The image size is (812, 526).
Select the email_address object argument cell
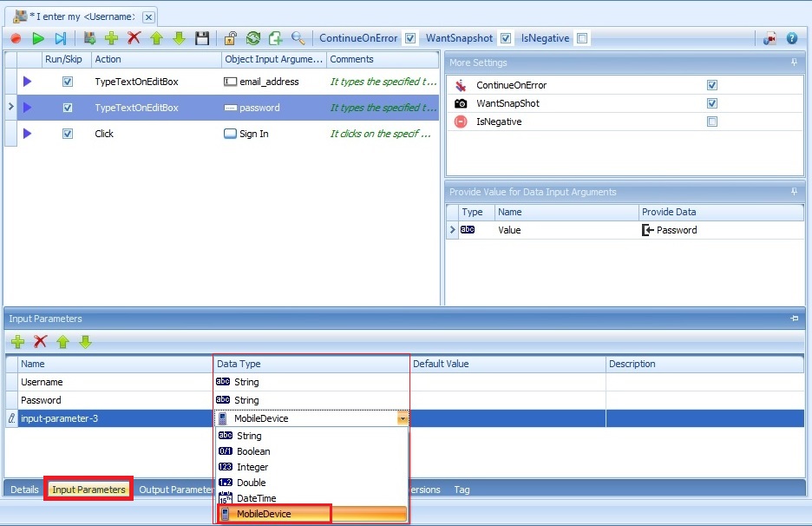click(x=274, y=82)
